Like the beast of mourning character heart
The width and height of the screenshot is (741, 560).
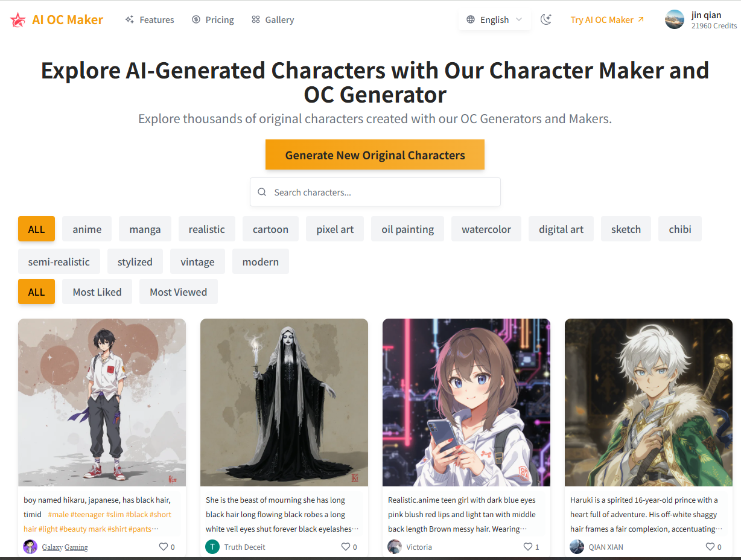click(345, 547)
